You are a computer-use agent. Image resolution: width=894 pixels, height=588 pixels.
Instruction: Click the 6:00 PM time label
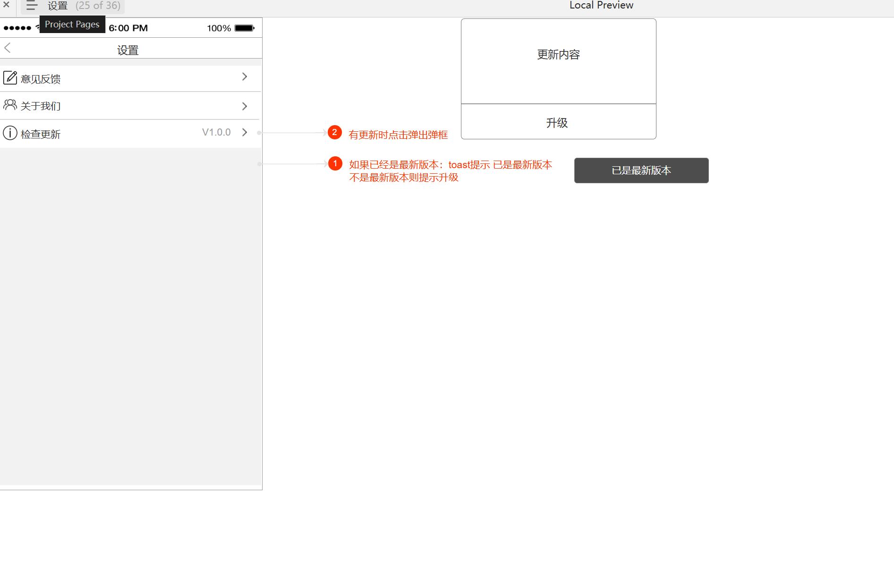point(128,28)
